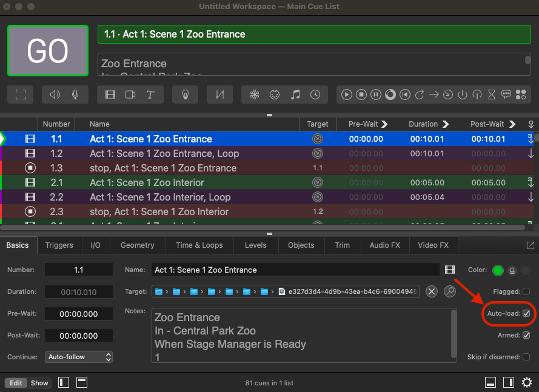Image resolution: width=539 pixels, height=392 pixels.
Task: Click the magnifier icon beside Target path
Action: (449, 291)
